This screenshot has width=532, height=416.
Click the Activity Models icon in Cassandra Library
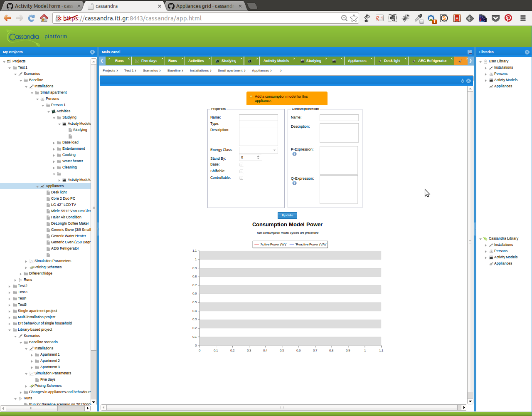491,257
